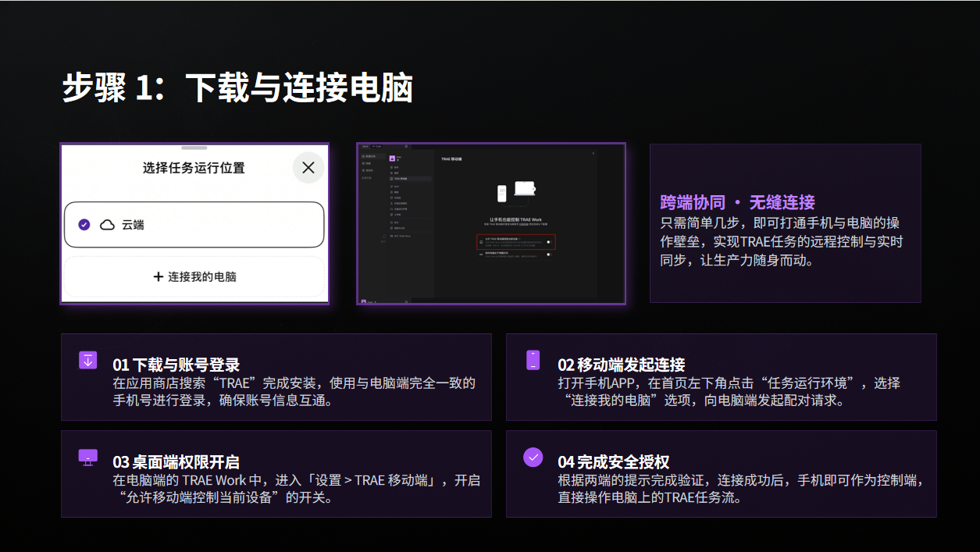Click the drag handle atop the task-location sheet

194,147
